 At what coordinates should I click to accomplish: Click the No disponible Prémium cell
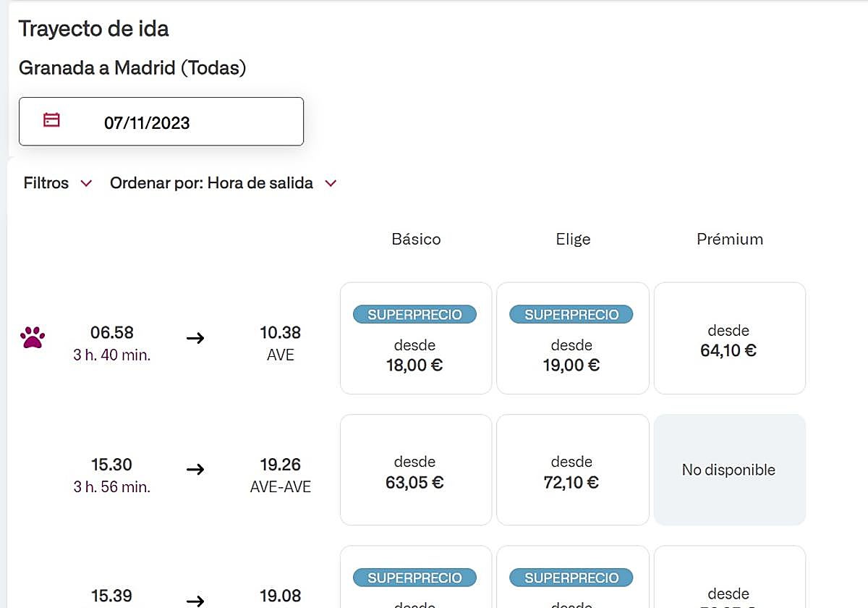(x=729, y=470)
